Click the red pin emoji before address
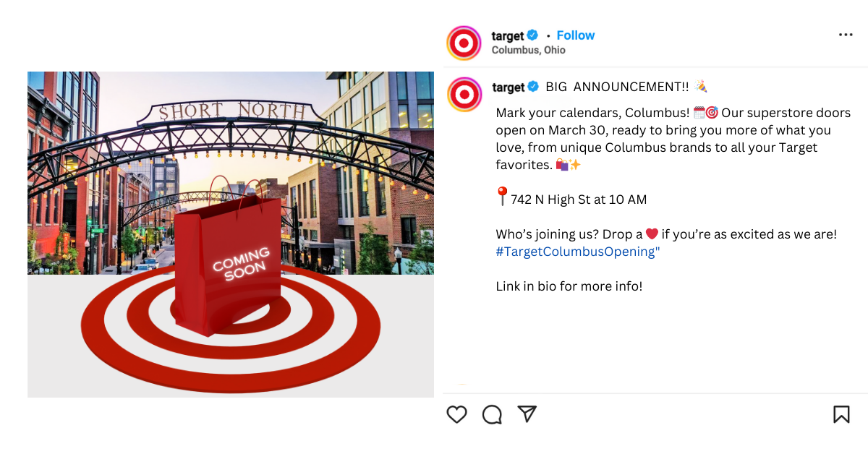The width and height of the screenshot is (868, 454). [x=503, y=197]
